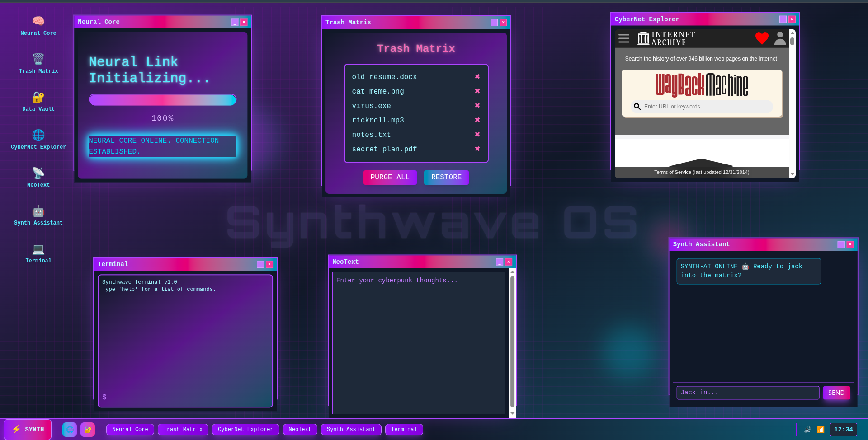Click the Wayback Machine URL search field

[702, 107]
